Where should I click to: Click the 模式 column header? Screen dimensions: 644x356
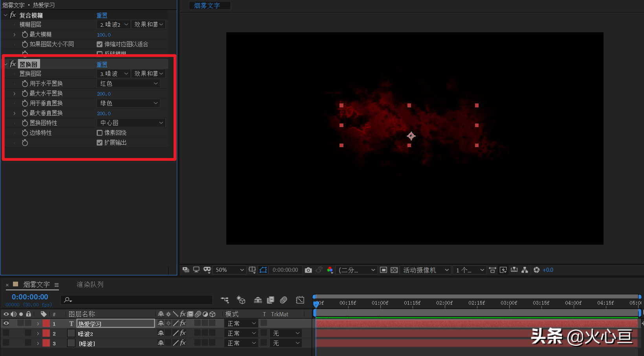(x=232, y=314)
